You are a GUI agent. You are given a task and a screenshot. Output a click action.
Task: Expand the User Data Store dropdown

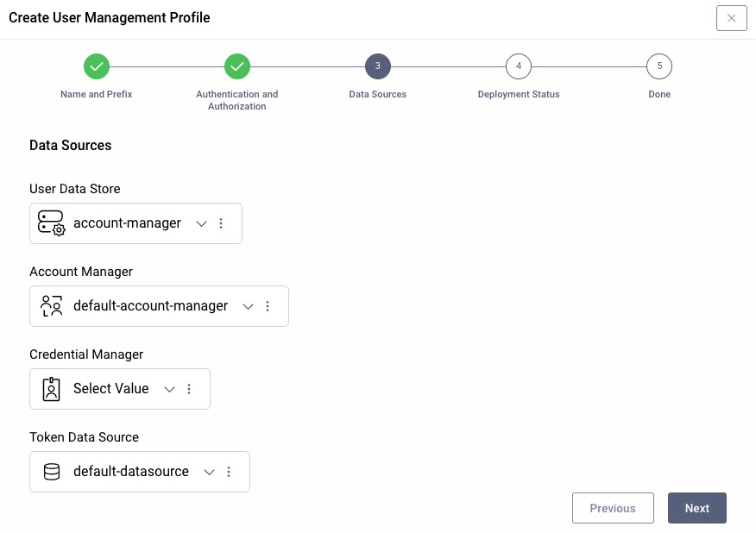click(201, 223)
